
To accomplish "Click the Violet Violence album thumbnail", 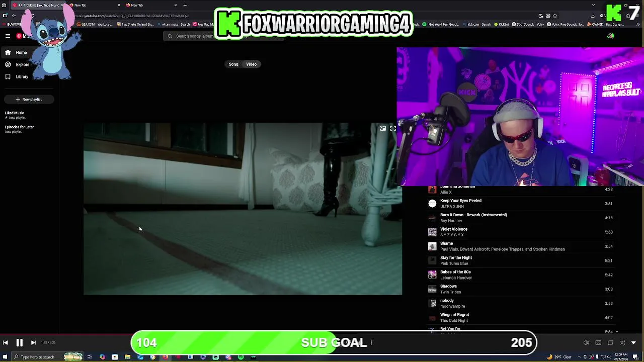I will click(432, 232).
